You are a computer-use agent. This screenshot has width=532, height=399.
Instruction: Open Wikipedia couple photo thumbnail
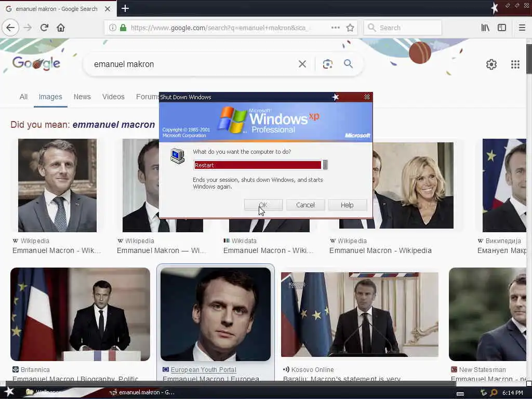[x=413, y=185]
